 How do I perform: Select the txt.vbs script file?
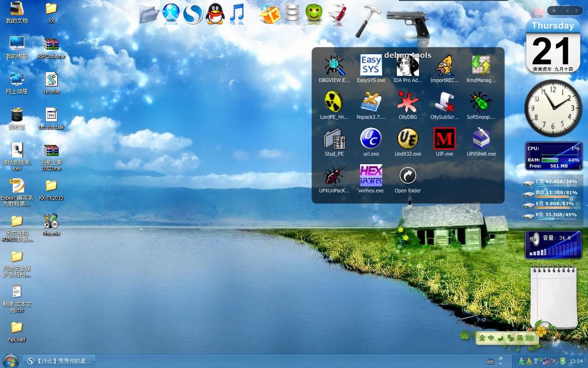point(51,83)
